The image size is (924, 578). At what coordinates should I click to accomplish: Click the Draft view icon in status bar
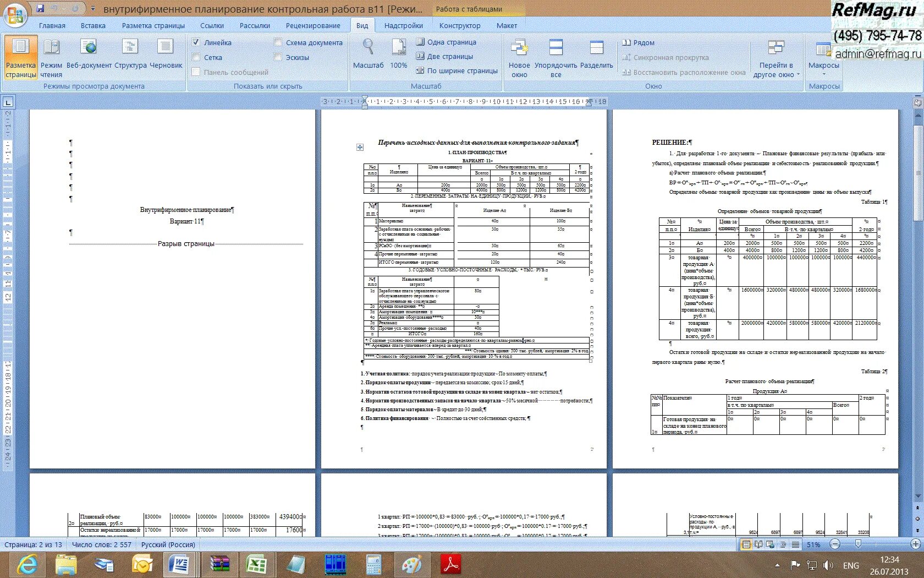(795, 544)
